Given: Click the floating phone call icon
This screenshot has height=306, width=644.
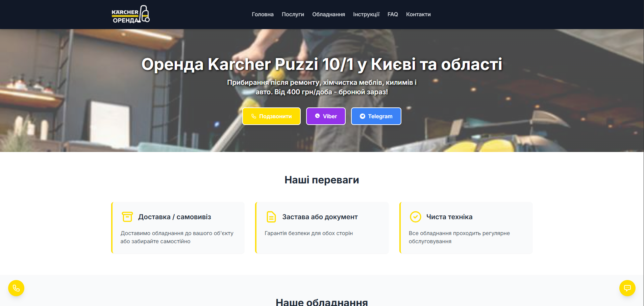Looking at the screenshot, I should click(16, 288).
